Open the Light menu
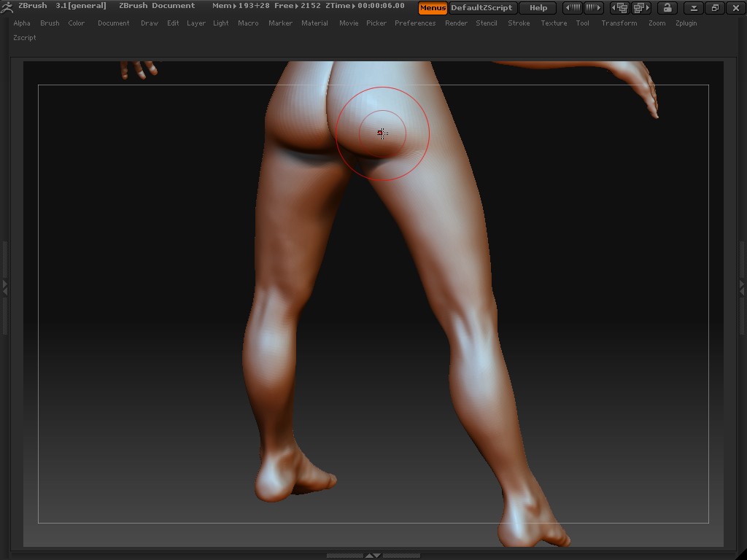Screen dimensions: 747x560 (220, 23)
